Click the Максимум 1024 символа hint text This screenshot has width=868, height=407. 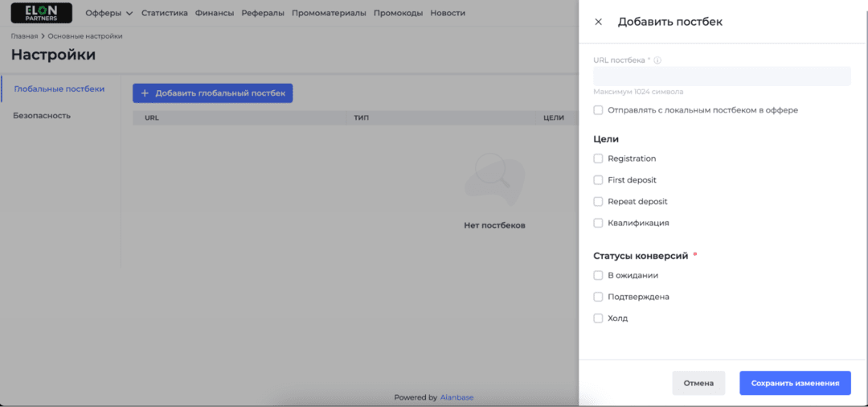(638, 92)
